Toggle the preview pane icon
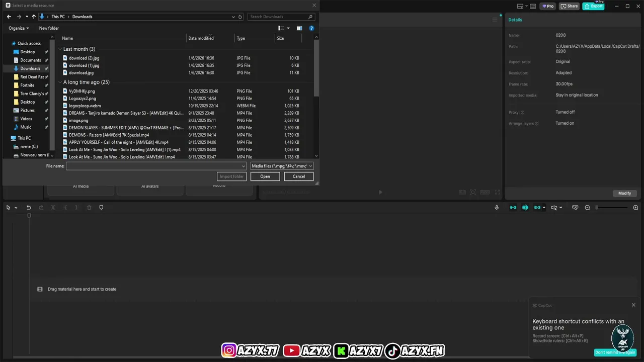Screen dimensions: 644x362 [299, 28]
